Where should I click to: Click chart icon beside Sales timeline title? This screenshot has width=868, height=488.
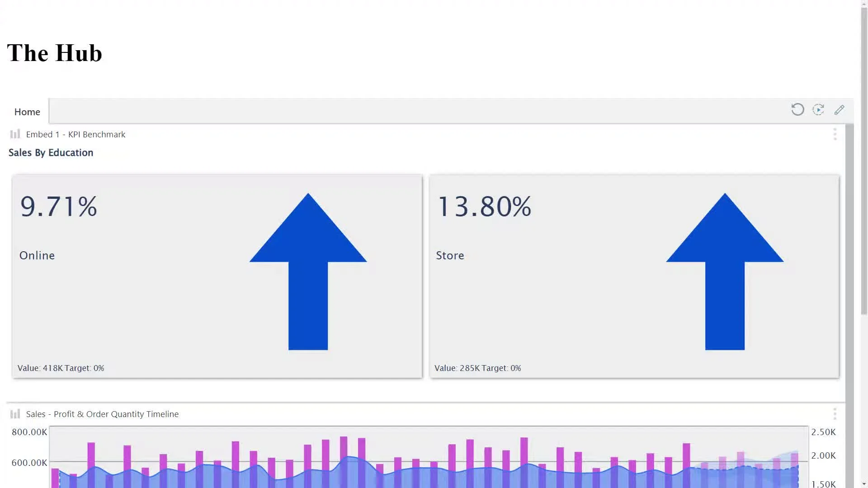point(15,414)
